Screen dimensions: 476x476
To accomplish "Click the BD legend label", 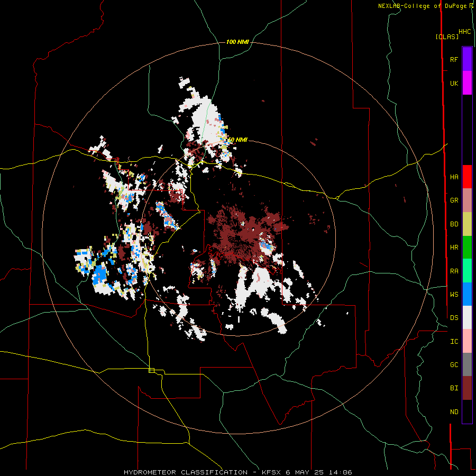I will point(454,224).
